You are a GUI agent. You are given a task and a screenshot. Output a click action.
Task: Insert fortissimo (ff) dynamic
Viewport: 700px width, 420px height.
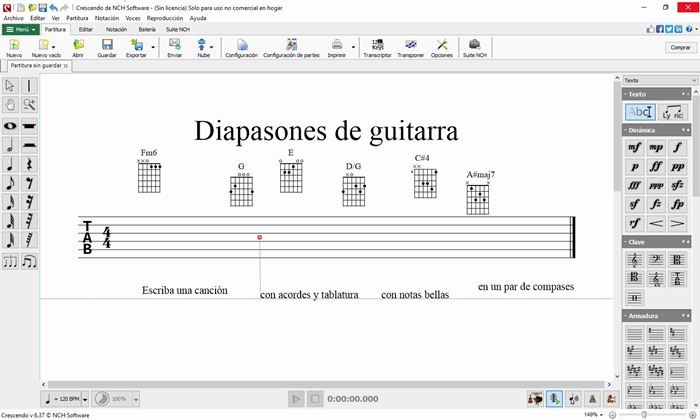tap(656, 166)
